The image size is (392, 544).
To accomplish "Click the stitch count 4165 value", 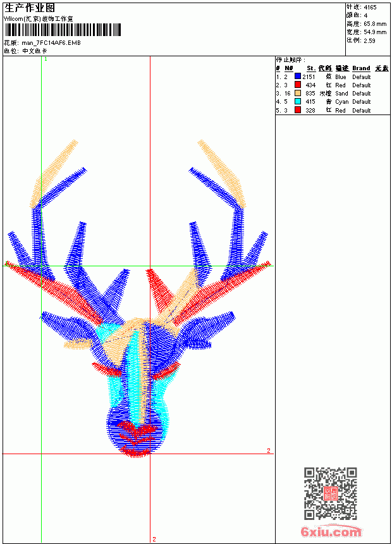I will [370, 7].
